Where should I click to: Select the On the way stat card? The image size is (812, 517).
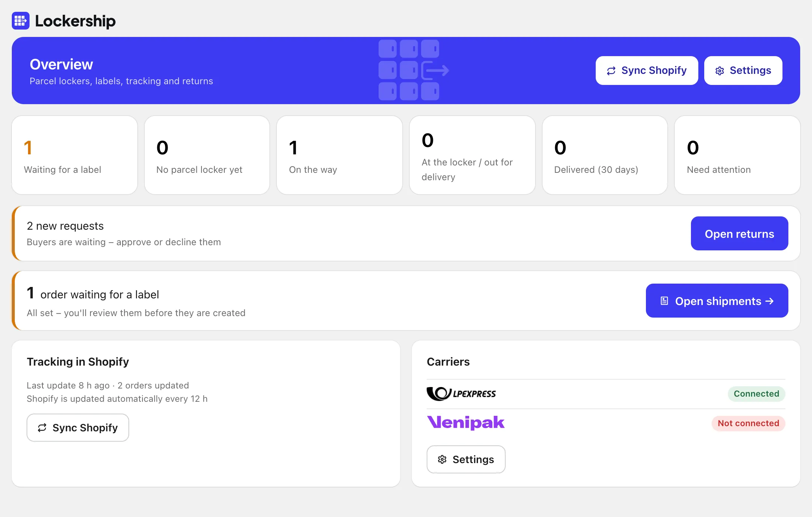click(340, 155)
